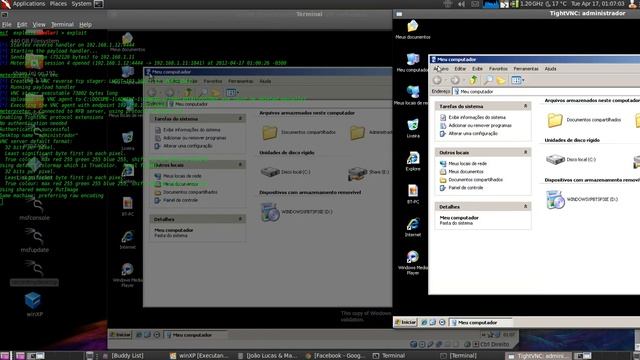Click the terminal launcher icon beside System menu
This screenshot has height=360, width=640.
98,4
